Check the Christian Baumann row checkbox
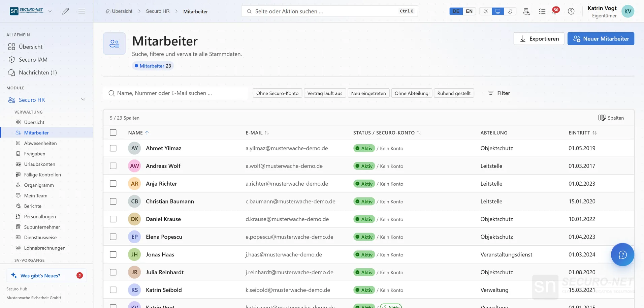Viewport: 644px width, 308px height. point(113,201)
